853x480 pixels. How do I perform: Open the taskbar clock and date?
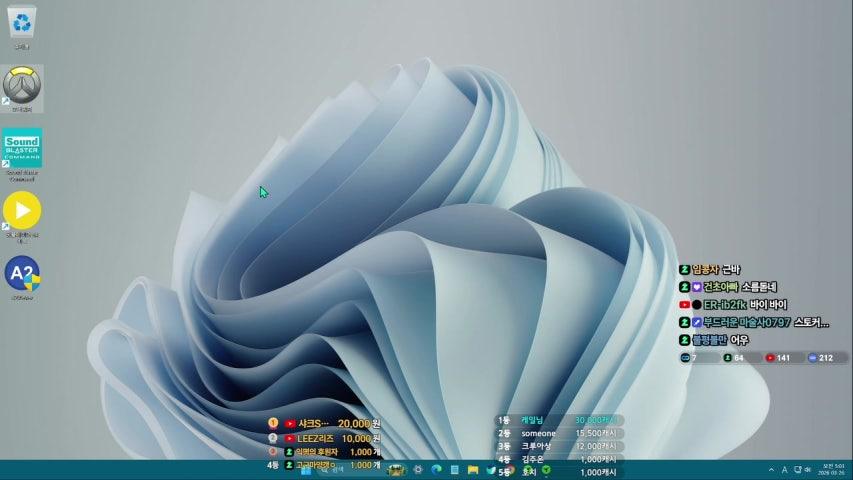pyautogui.click(x=832, y=470)
